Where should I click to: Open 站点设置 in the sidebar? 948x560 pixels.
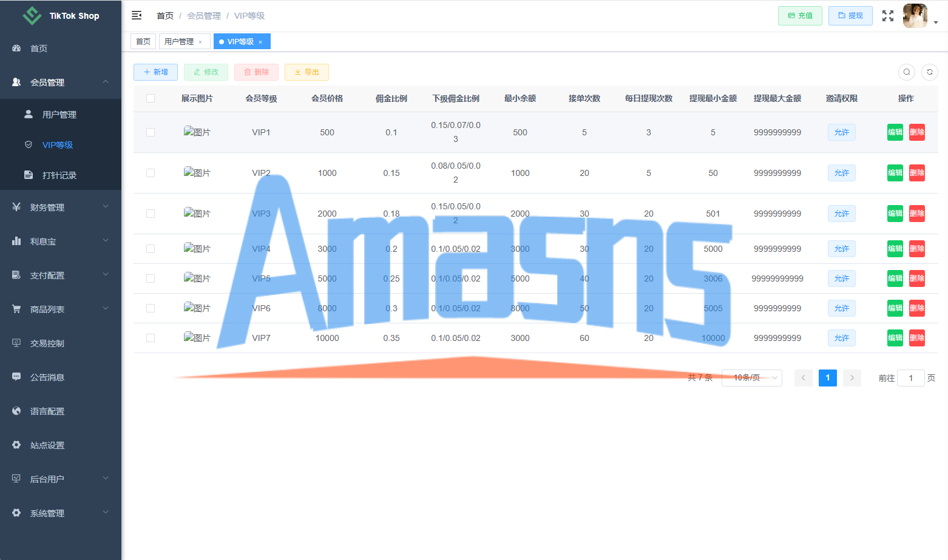click(61, 445)
